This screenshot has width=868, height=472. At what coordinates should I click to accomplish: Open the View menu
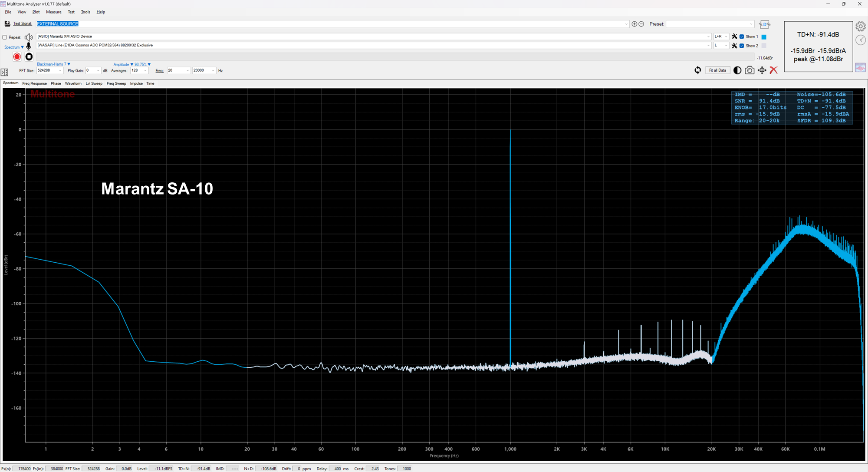(x=22, y=12)
